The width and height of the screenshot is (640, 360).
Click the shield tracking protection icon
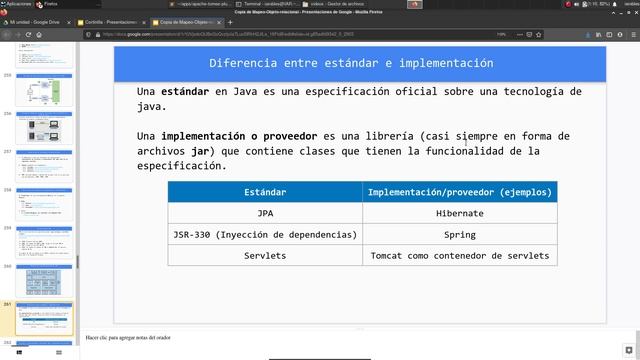[x=88, y=35]
